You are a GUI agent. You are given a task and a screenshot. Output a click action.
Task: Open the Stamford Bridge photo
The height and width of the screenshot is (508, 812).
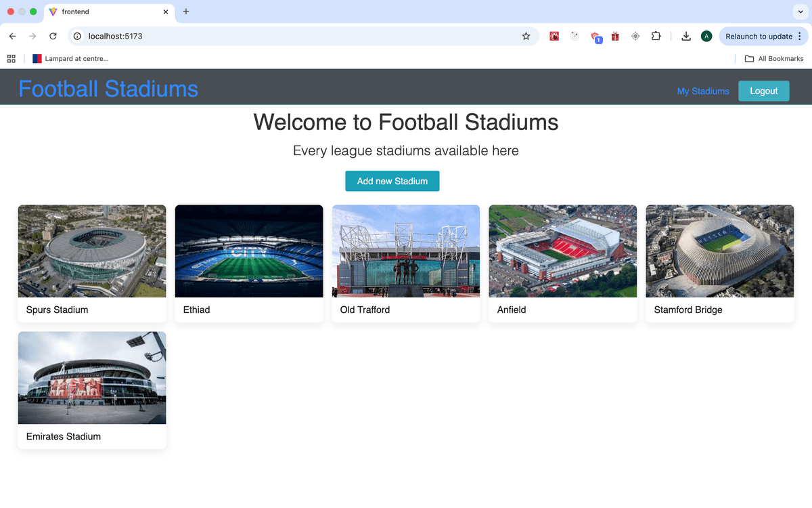click(x=720, y=251)
